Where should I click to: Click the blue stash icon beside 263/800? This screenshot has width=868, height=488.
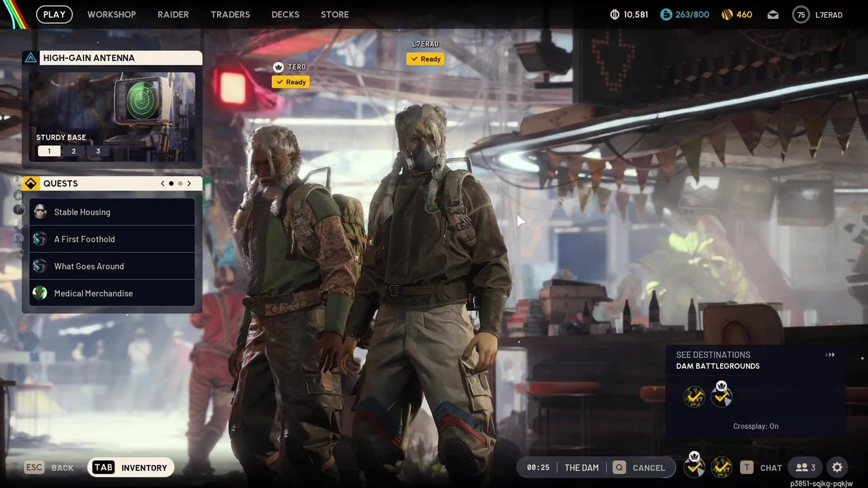(666, 14)
